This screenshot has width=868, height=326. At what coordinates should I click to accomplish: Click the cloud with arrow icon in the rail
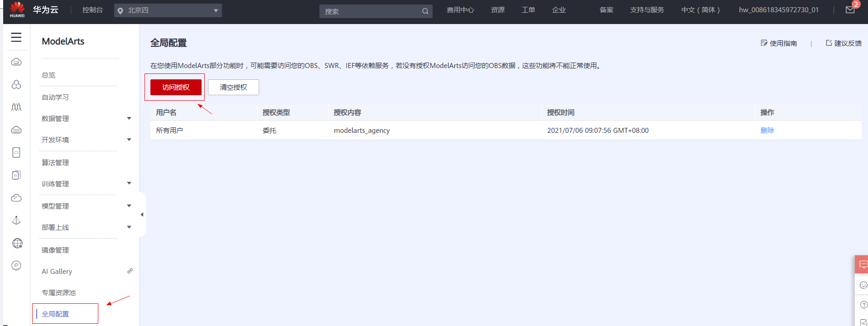16,198
